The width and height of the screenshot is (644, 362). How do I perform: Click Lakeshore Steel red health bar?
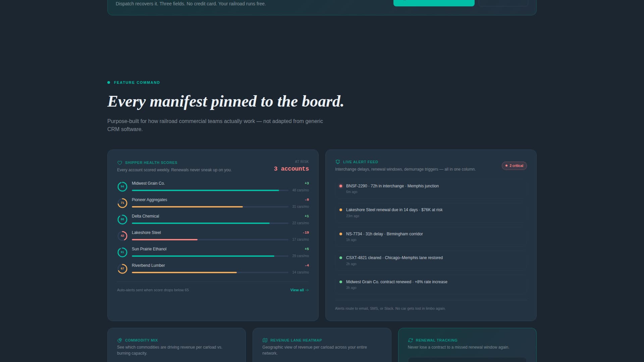pos(210,240)
